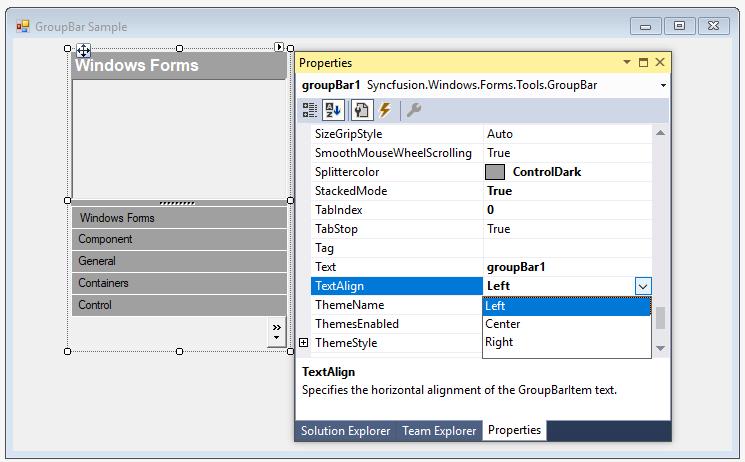Select the SizeGripStyle property row
This screenshot has width=745, height=462.
coord(481,134)
